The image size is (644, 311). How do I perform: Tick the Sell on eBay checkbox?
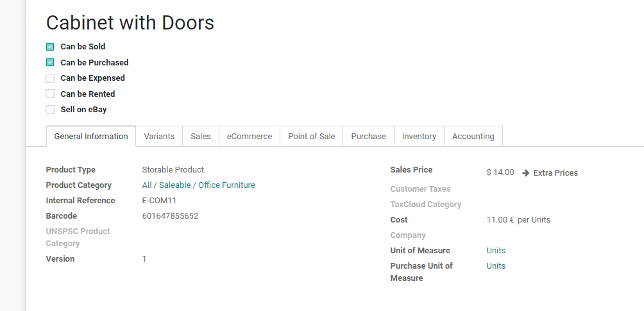click(x=50, y=110)
